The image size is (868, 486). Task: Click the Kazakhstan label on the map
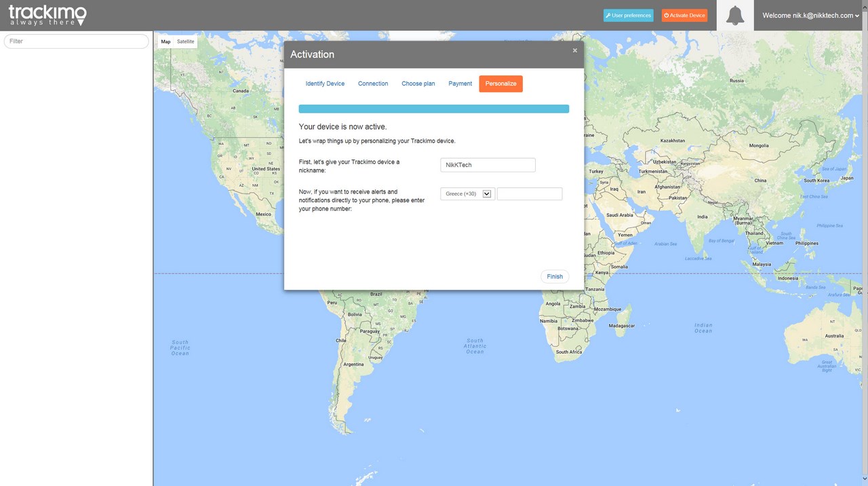(x=673, y=141)
